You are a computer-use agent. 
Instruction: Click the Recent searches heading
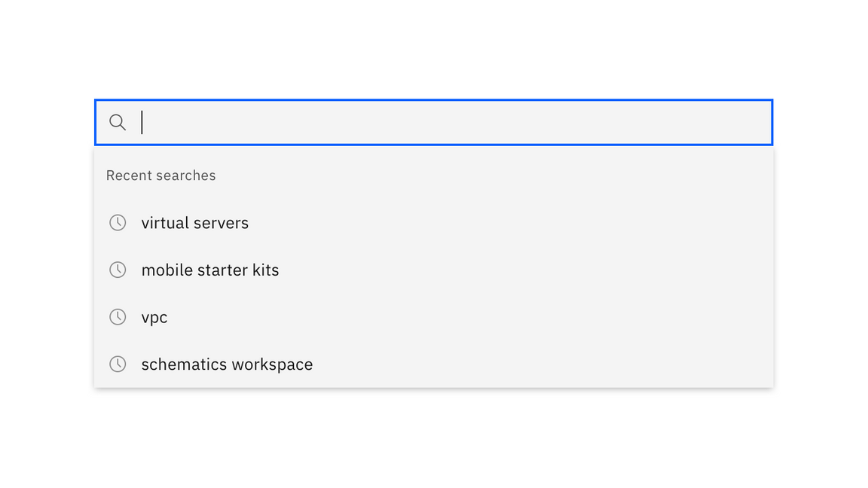pyautogui.click(x=161, y=175)
